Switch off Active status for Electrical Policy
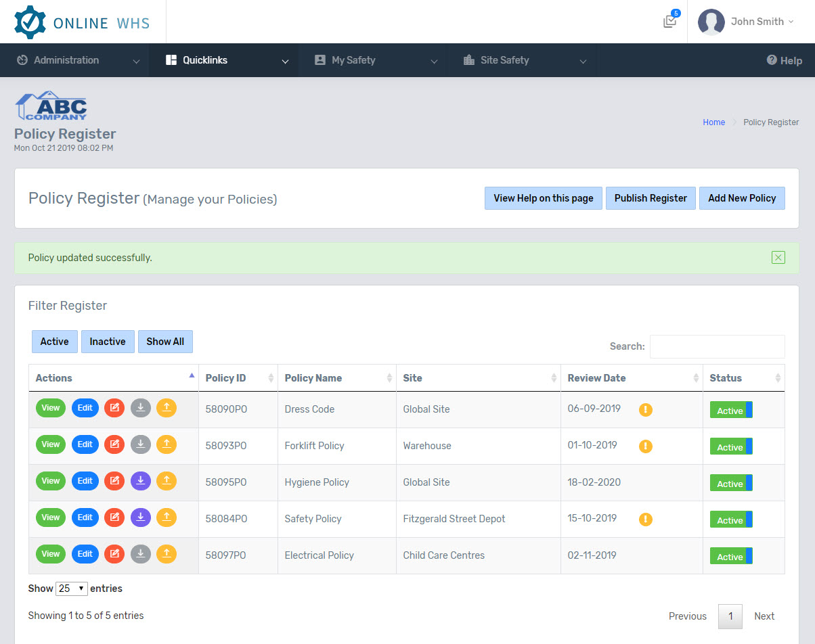 point(731,557)
